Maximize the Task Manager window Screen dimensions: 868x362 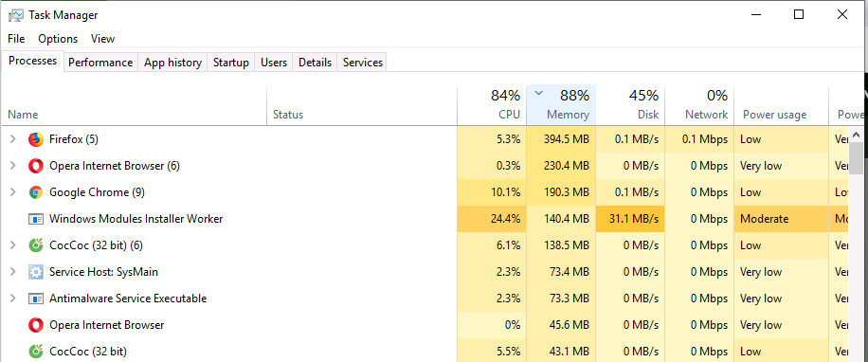click(799, 14)
